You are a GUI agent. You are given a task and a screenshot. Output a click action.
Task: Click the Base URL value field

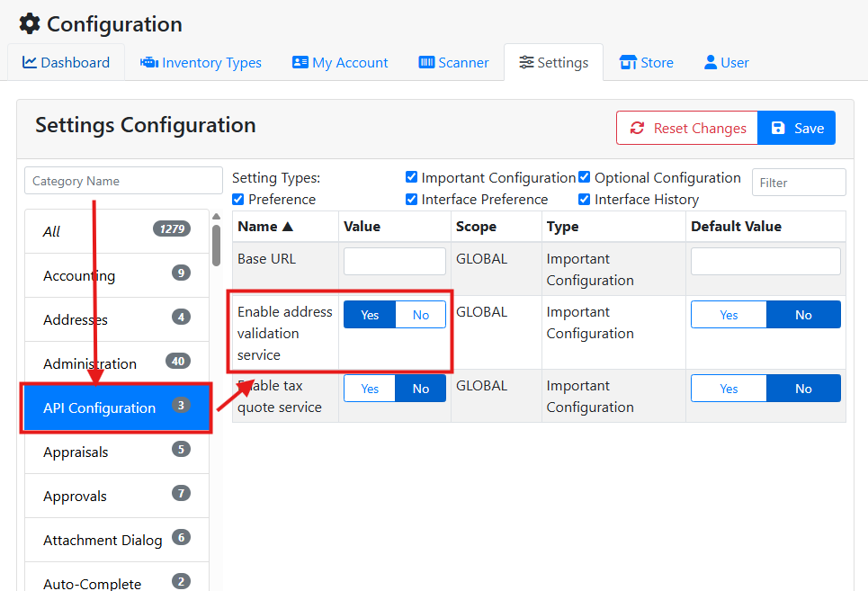[x=394, y=261]
